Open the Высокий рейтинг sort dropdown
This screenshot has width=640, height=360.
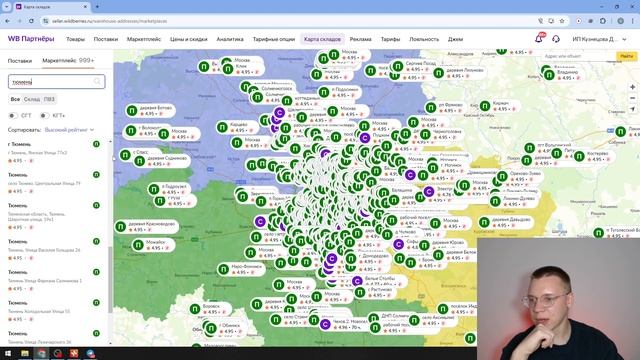pyautogui.click(x=69, y=130)
